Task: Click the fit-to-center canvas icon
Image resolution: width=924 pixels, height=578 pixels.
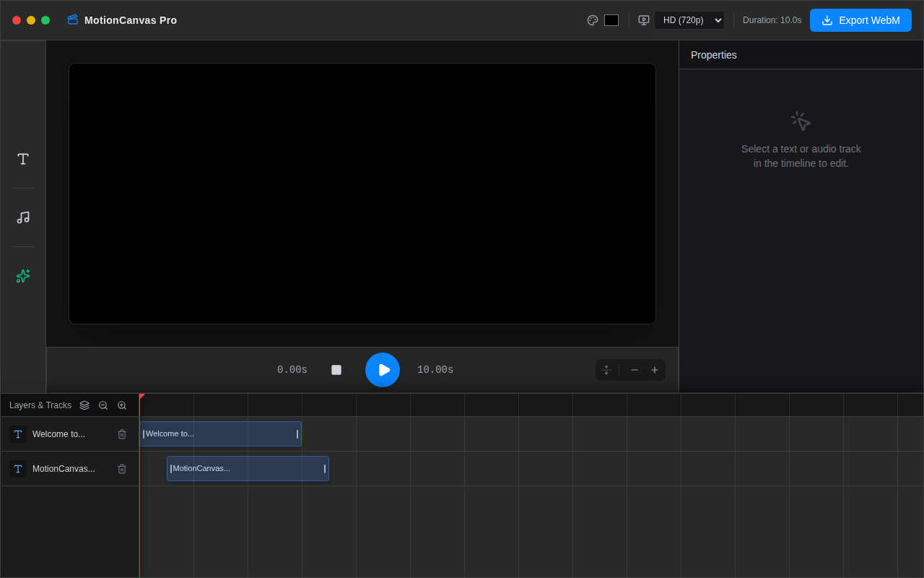Action: pos(606,370)
